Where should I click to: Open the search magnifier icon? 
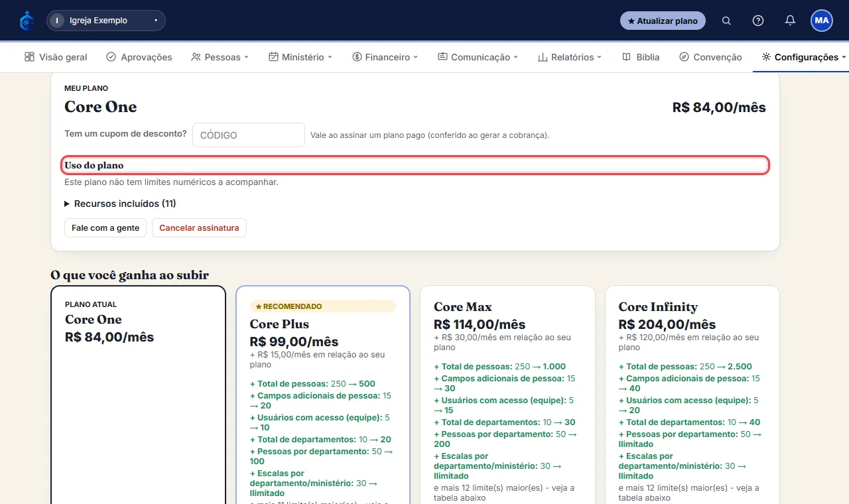[x=726, y=21]
